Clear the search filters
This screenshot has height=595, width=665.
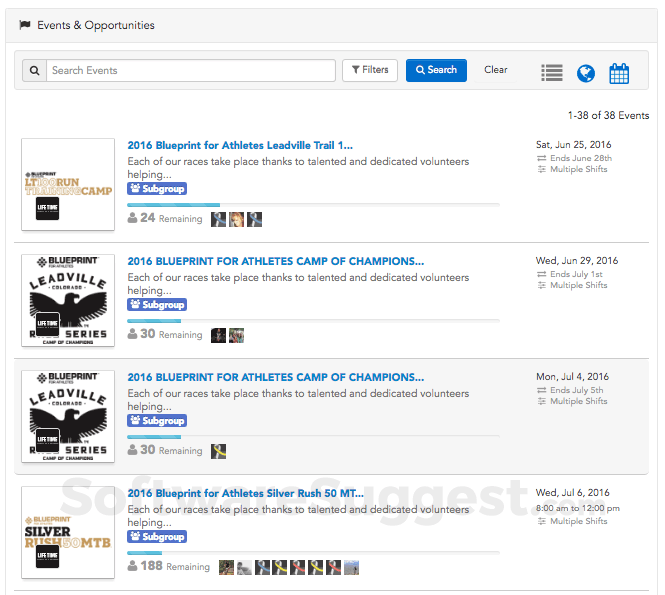pyautogui.click(x=495, y=70)
